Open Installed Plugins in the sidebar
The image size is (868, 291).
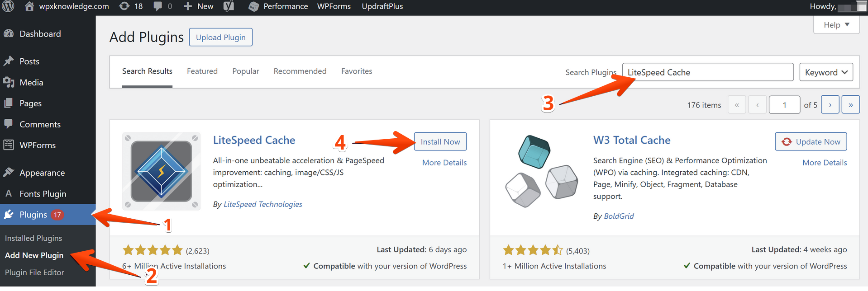tap(33, 238)
